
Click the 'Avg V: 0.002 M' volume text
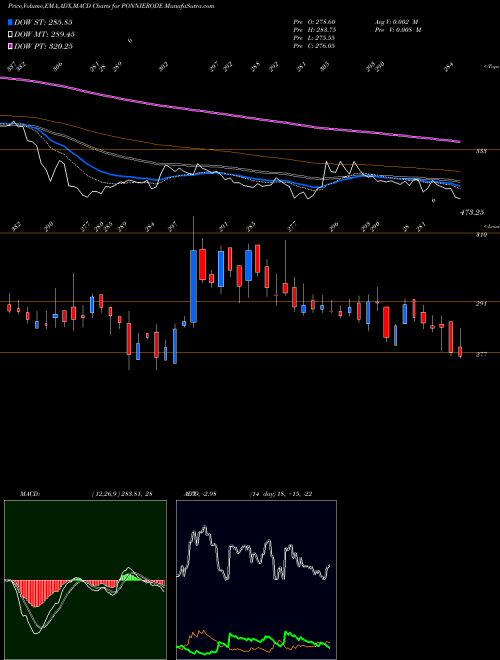point(396,21)
